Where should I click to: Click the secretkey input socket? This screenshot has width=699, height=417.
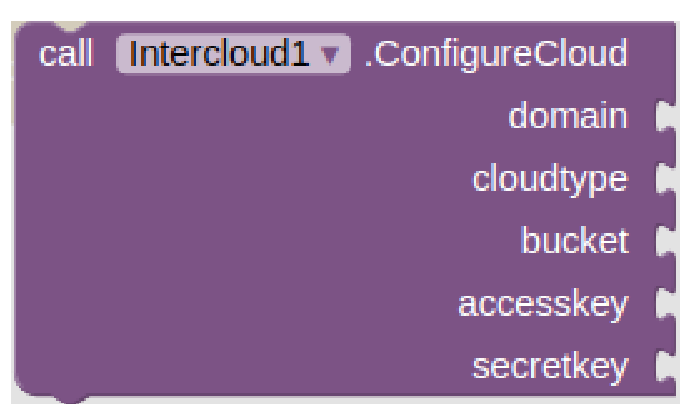[666, 366]
